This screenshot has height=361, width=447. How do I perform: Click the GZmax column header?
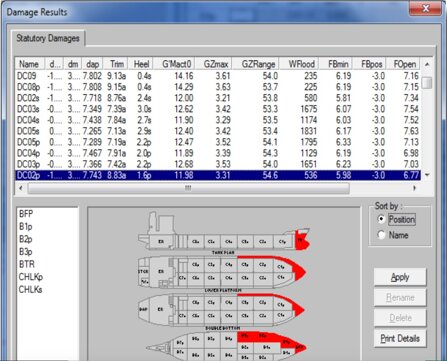[x=214, y=64]
